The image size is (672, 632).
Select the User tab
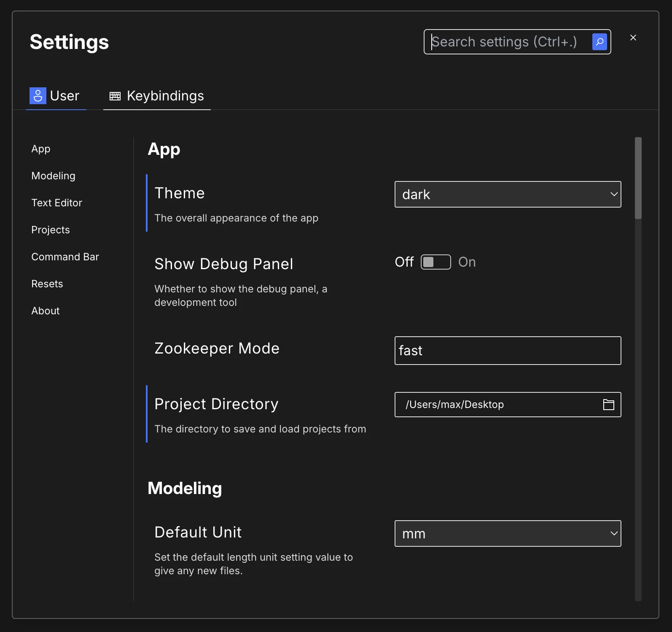[64, 96]
